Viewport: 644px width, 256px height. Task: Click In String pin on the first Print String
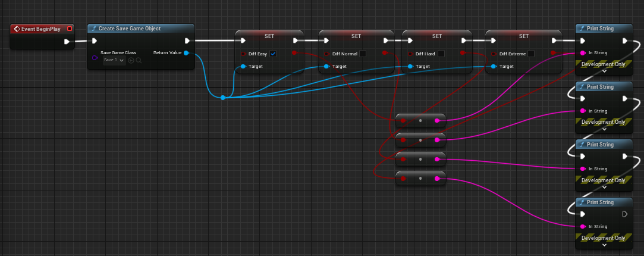pyautogui.click(x=582, y=53)
